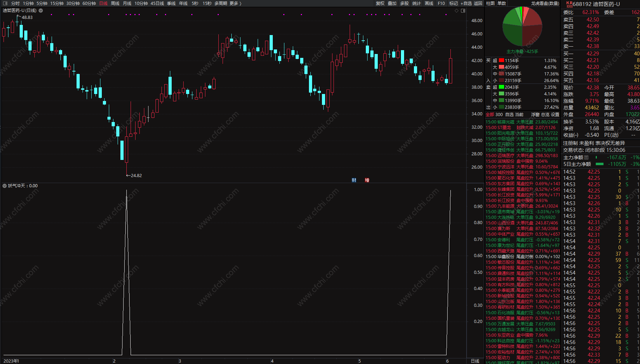The height and width of the screenshot is (364, 640).
Task: Select the 15分钟 period tab
Action: (x=57, y=3)
